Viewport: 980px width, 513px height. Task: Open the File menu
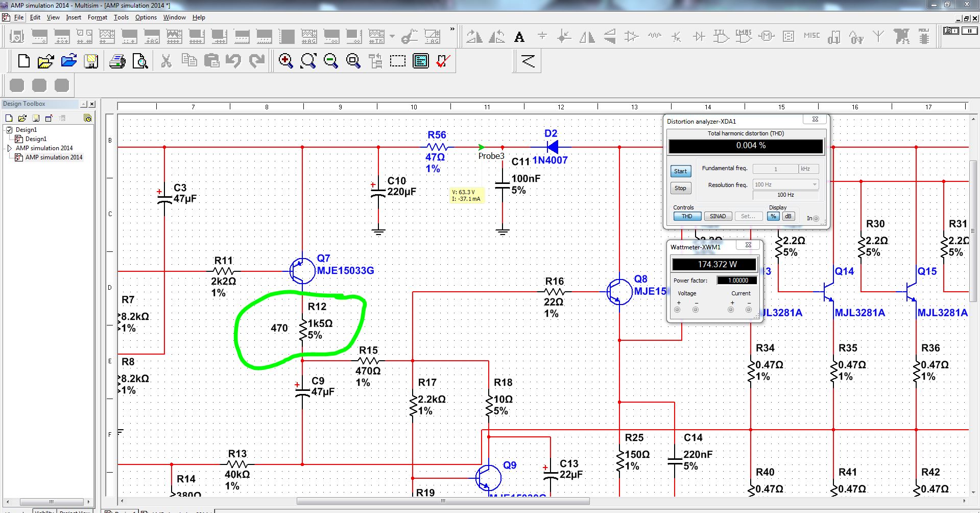point(19,17)
